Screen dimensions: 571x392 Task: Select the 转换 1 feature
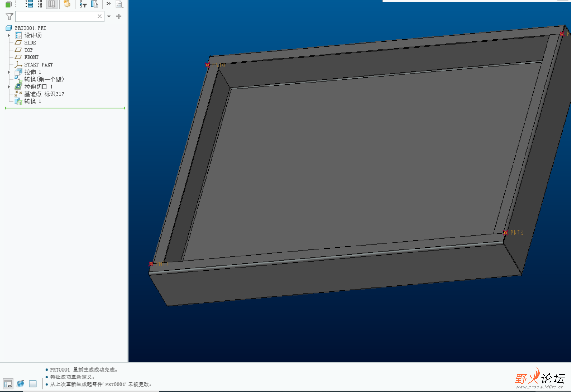tap(33, 101)
